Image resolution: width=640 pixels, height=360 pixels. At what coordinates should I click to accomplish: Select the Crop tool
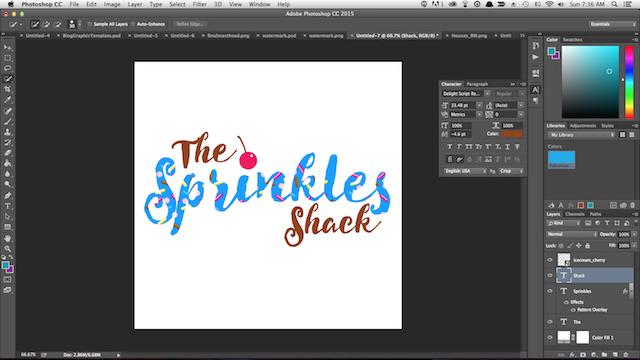tap(7, 89)
